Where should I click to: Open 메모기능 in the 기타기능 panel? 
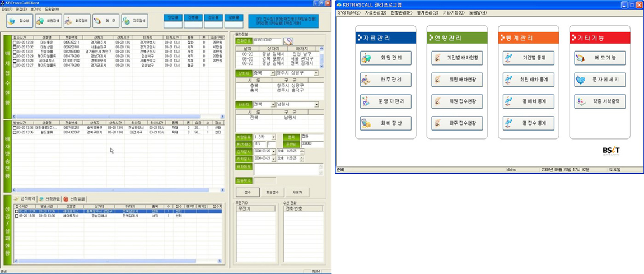600,58
